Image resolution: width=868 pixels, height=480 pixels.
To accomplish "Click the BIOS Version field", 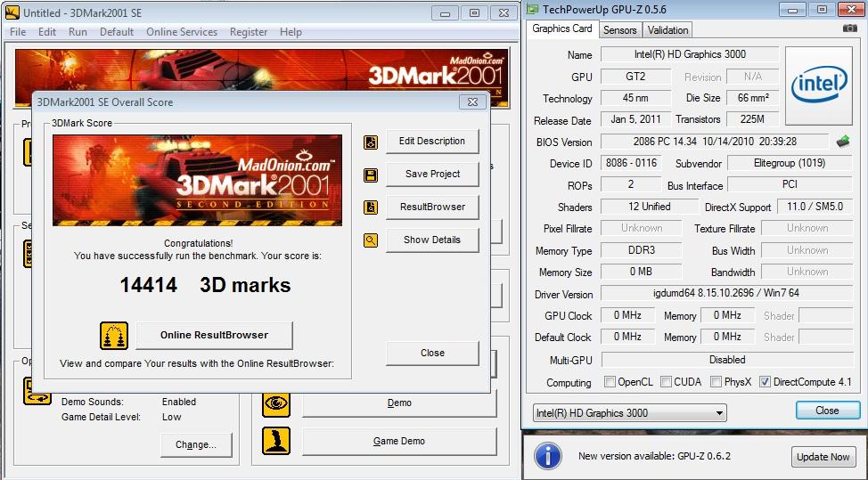I will (714, 142).
